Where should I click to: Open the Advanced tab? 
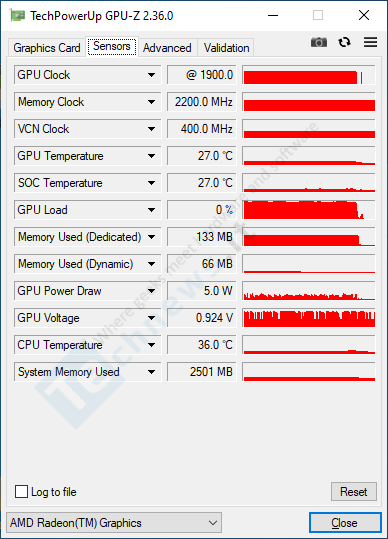[167, 47]
